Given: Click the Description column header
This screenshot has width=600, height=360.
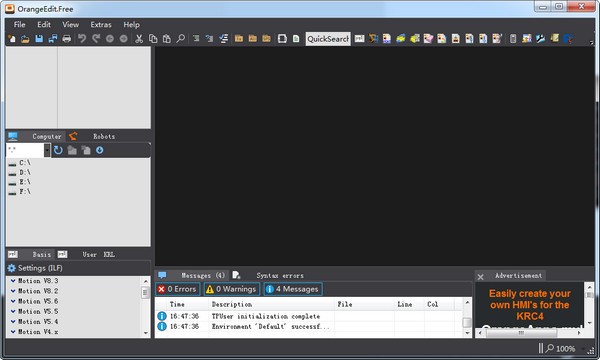Looking at the screenshot, I should 232,305.
